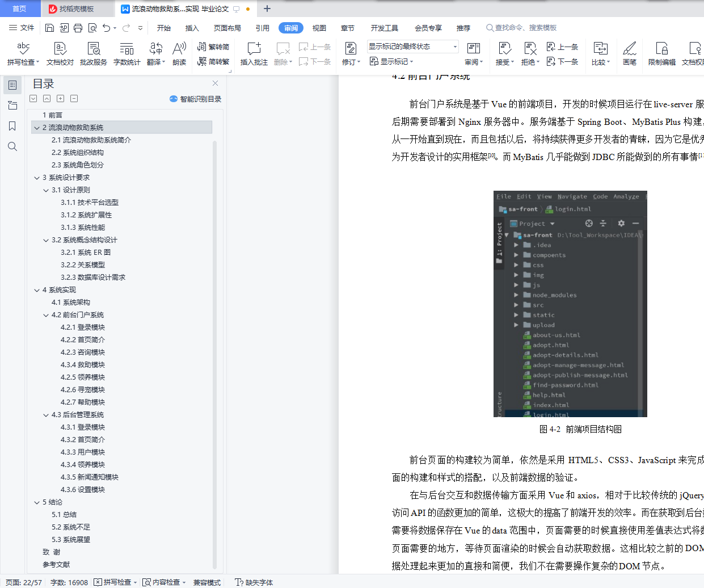Jump to 3.2.1 系统 ER 图 heading
Image resolution: width=704 pixels, height=588 pixels.
coord(86,253)
